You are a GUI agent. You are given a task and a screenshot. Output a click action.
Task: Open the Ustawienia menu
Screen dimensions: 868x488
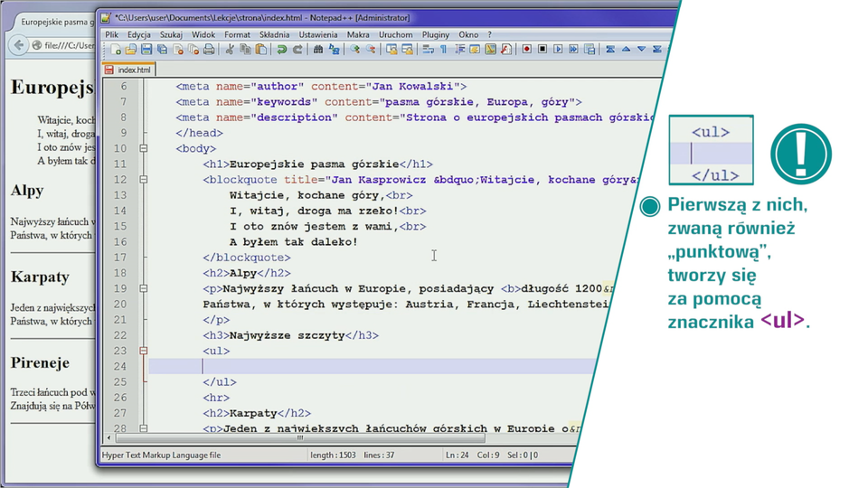point(317,34)
